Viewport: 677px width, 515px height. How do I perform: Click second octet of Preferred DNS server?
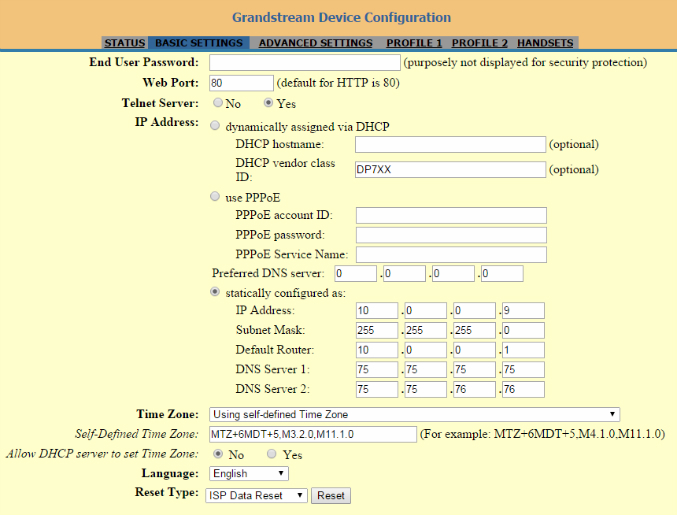tap(405, 274)
